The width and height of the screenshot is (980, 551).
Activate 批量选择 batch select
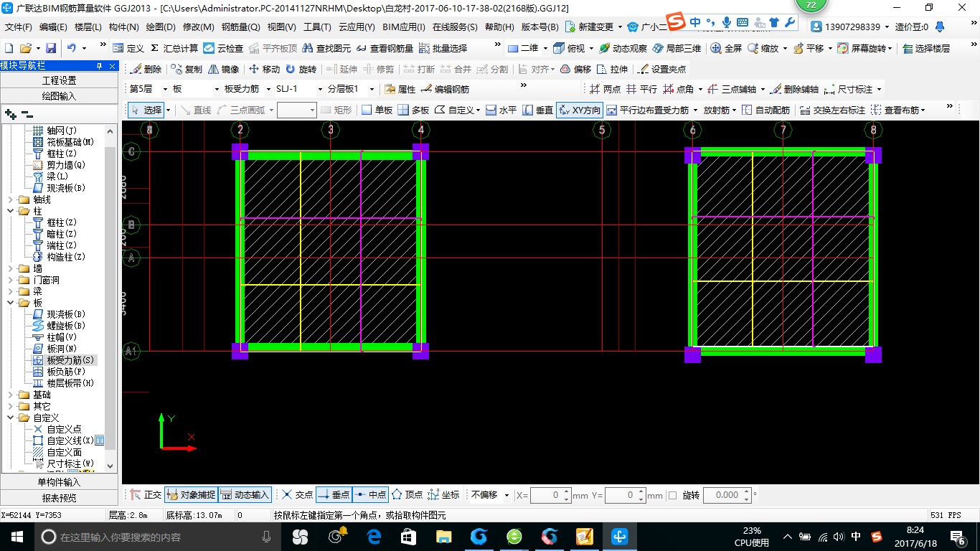443,48
